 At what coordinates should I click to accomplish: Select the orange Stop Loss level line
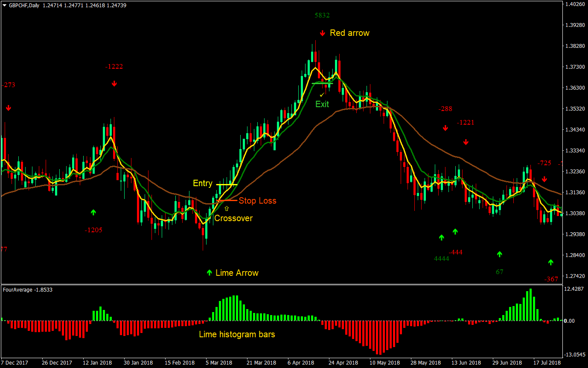[226, 200]
